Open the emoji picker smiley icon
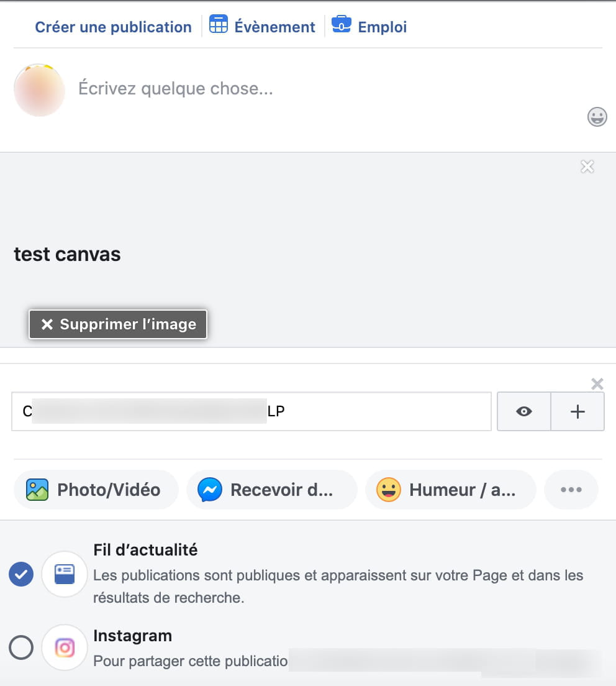Screen dimensions: 616x686 point(597,117)
